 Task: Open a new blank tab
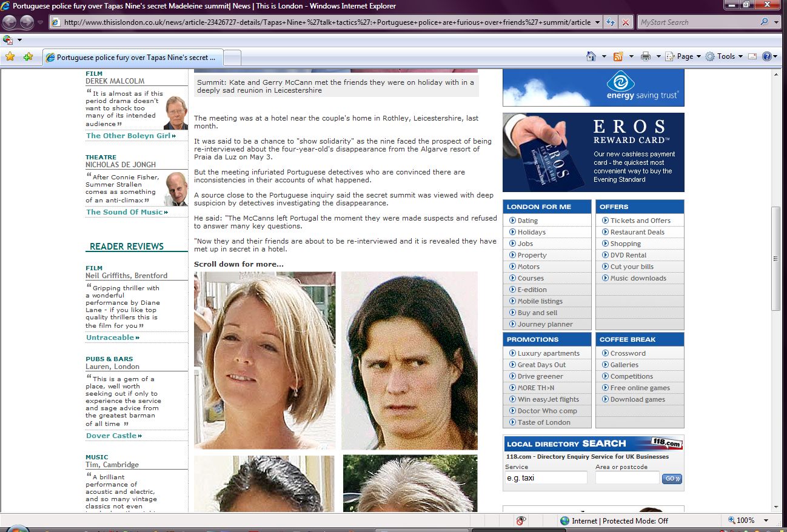(x=233, y=58)
